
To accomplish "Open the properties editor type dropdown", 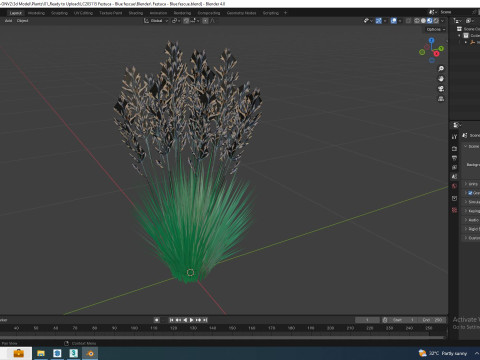I will click(x=457, y=125).
